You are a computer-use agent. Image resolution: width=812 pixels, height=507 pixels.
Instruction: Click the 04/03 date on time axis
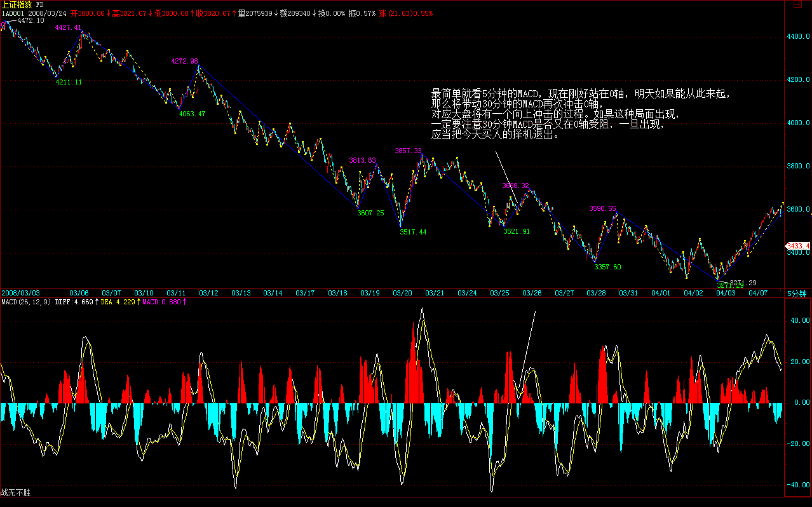tap(726, 293)
